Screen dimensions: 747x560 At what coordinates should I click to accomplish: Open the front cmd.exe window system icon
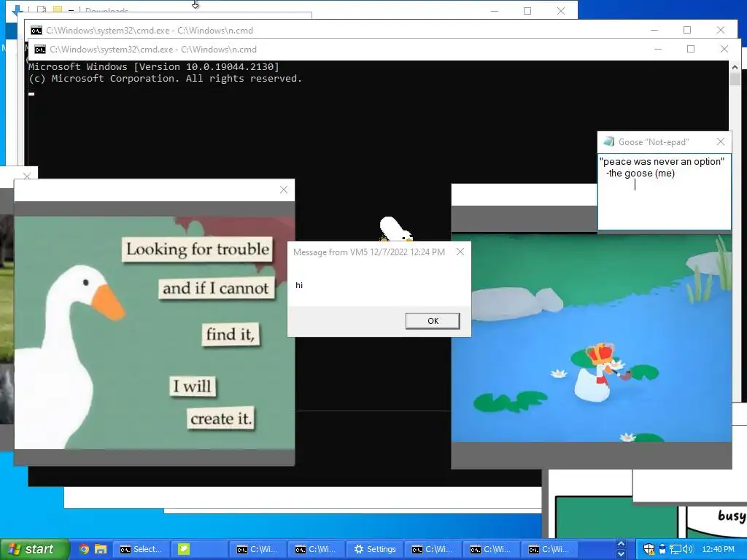coord(40,49)
